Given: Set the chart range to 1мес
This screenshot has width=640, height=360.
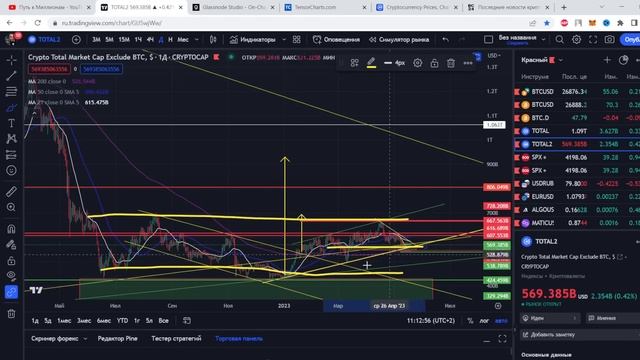Looking at the screenshot, I should click(x=64, y=320).
